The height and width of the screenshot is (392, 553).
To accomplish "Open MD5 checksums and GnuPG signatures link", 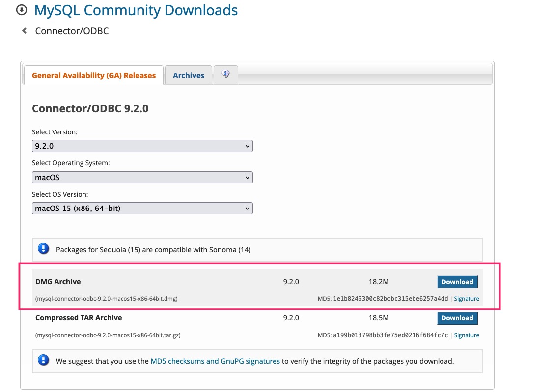I will tap(215, 361).
